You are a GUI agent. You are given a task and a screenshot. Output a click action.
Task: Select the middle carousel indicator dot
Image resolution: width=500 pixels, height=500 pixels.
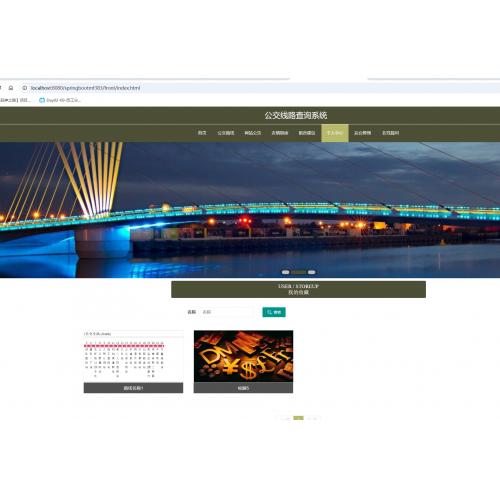click(298, 272)
